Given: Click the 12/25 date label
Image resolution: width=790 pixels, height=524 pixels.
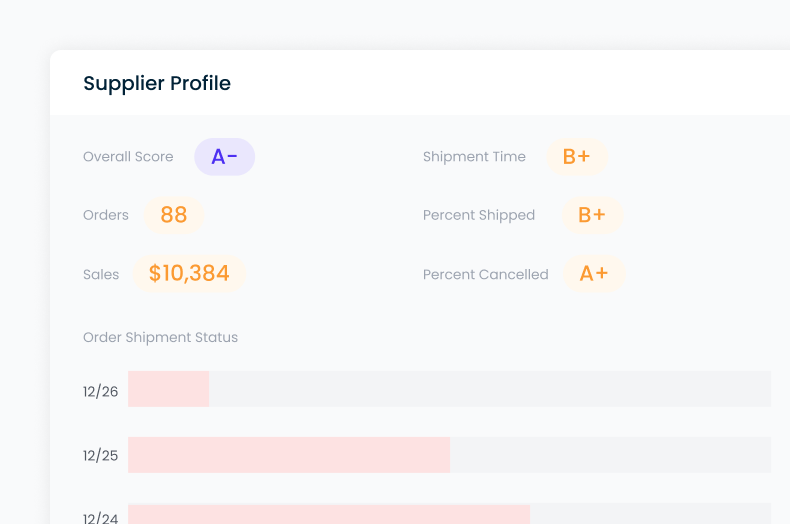Looking at the screenshot, I should tap(100, 455).
